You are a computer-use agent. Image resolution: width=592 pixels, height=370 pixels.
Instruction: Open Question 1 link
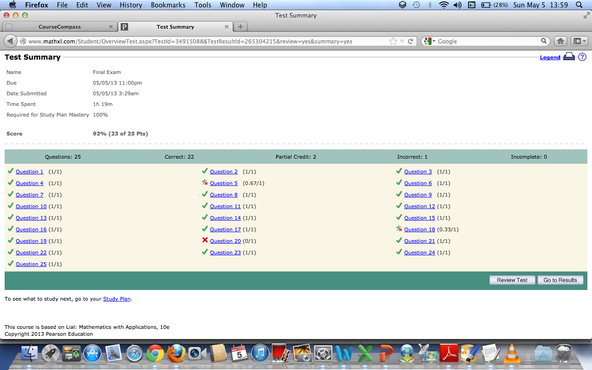[29, 171]
